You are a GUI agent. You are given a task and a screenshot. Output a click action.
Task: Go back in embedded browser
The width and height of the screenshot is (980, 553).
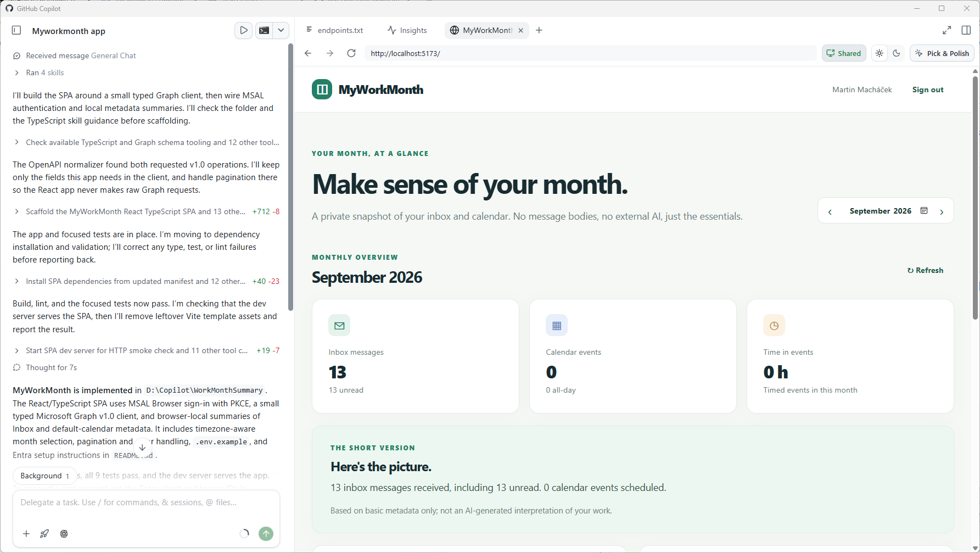click(308, 53)
